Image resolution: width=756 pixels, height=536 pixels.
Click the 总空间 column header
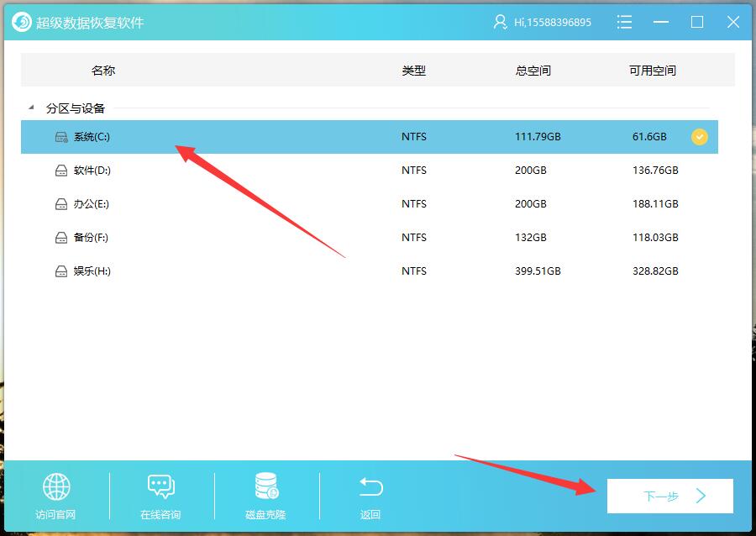tap(533, 71)
